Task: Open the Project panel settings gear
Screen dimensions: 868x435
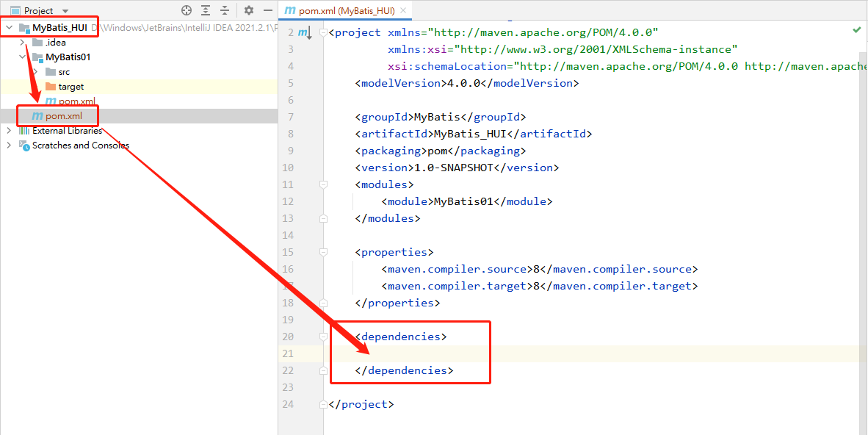Action: (248, 10)
